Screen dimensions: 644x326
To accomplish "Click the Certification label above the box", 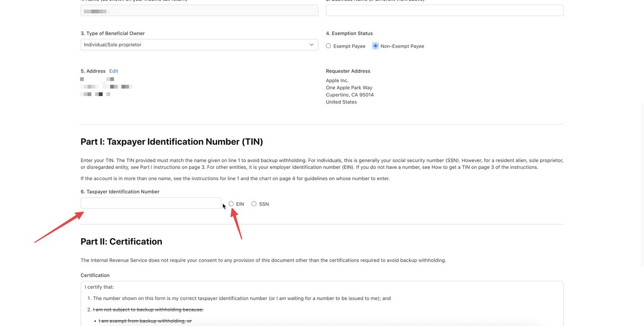I will click(95, 275).
